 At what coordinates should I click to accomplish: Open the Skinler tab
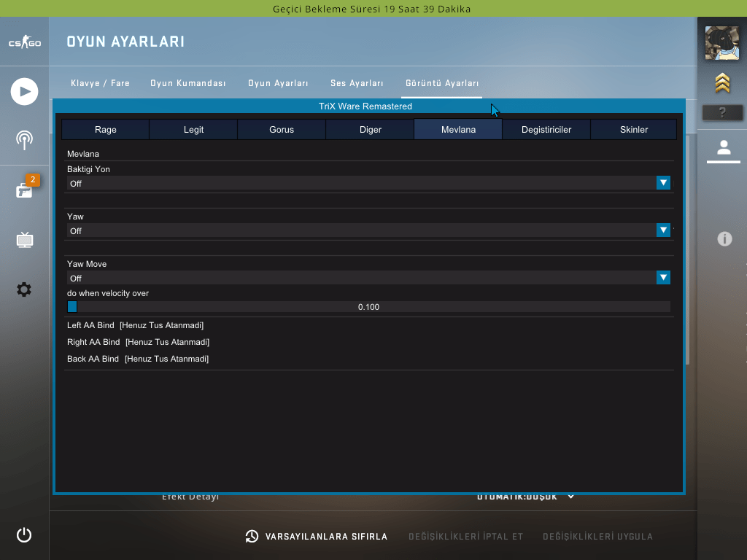tap(634, 130)
